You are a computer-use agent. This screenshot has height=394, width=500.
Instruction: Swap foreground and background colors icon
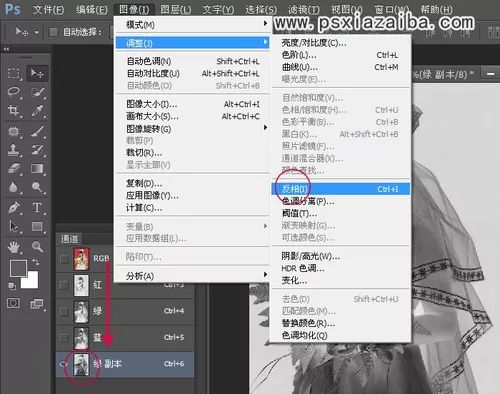tap(35, 262)
